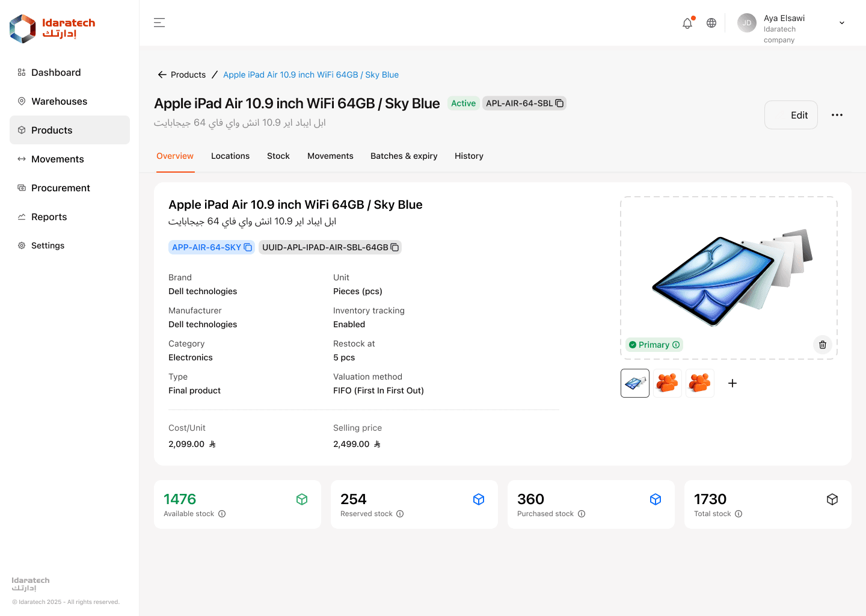This screenshot has width=866, height=616.
Task: Click the blue Reserved stock box icon
Action: click(x=479, y=499)
